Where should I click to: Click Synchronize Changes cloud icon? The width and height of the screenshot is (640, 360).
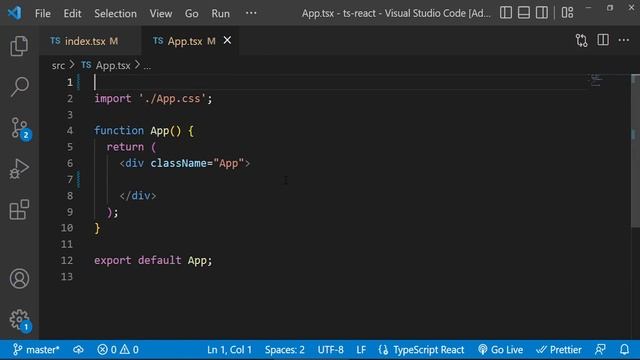(78, 350)
